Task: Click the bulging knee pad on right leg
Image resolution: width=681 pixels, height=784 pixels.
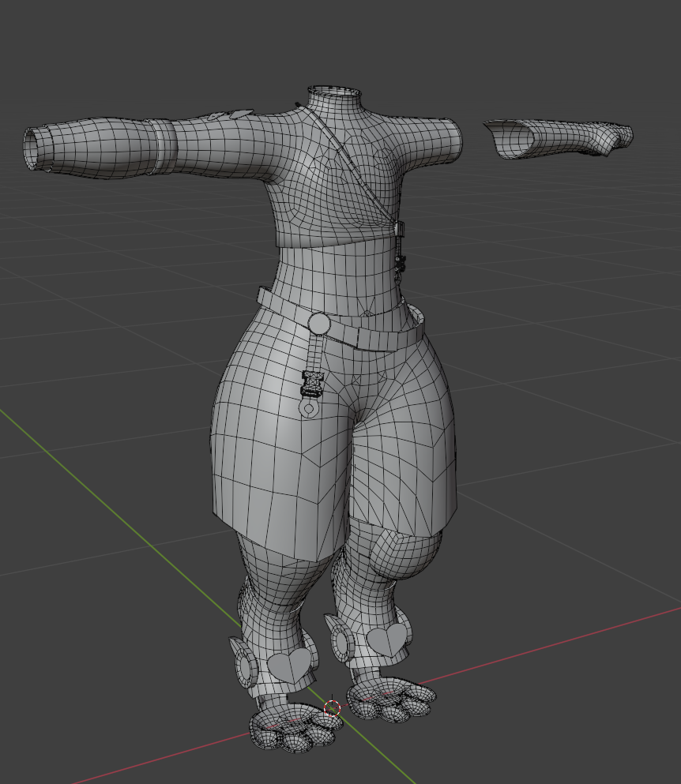Action: click(x=408, y=556)
